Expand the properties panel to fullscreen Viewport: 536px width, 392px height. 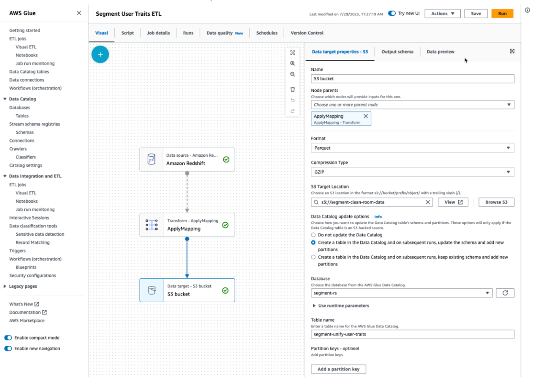[x=512, y=51]
